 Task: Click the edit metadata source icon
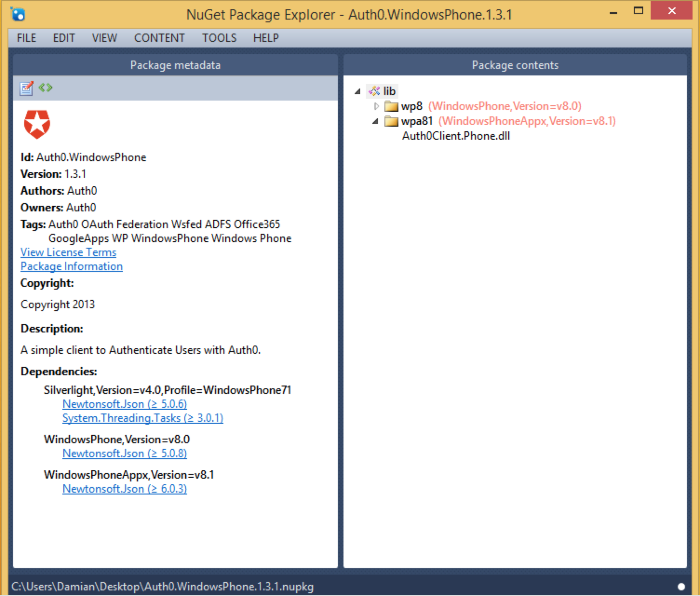tap(46, 88)
